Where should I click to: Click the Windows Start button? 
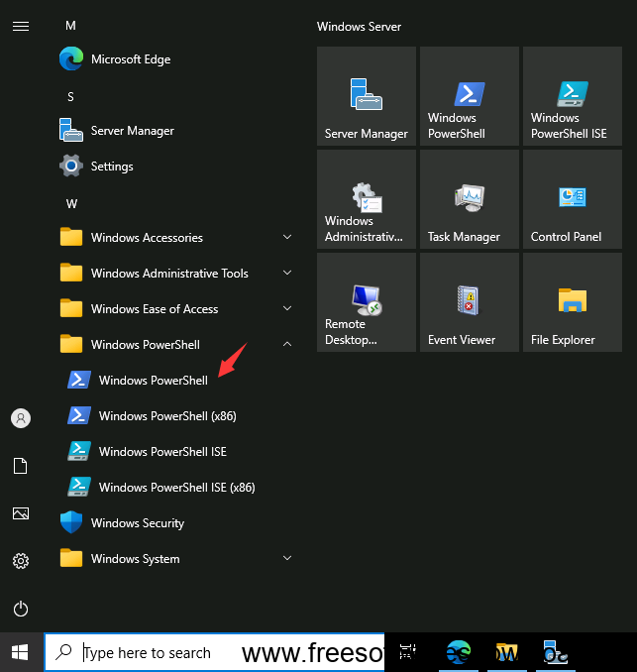coord(20,653)
